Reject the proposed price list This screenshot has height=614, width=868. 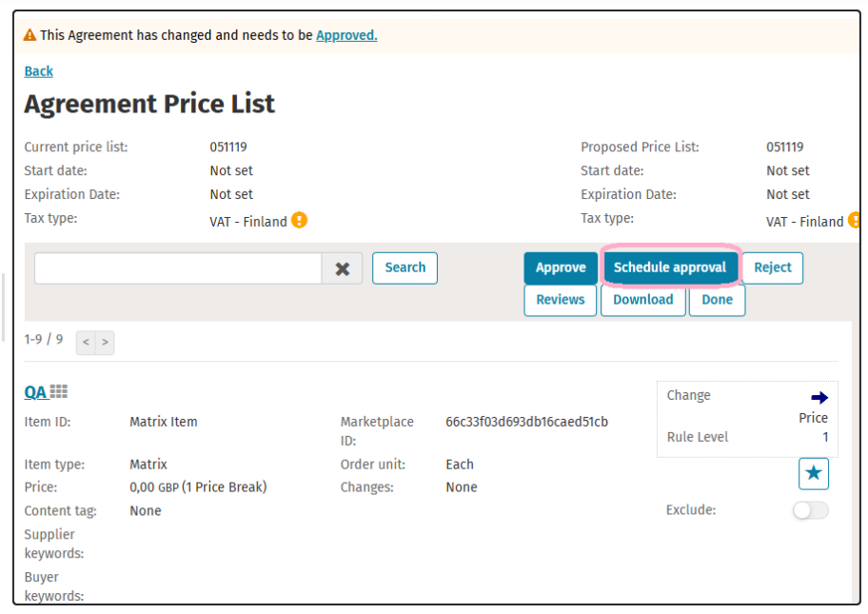point(772,267)
